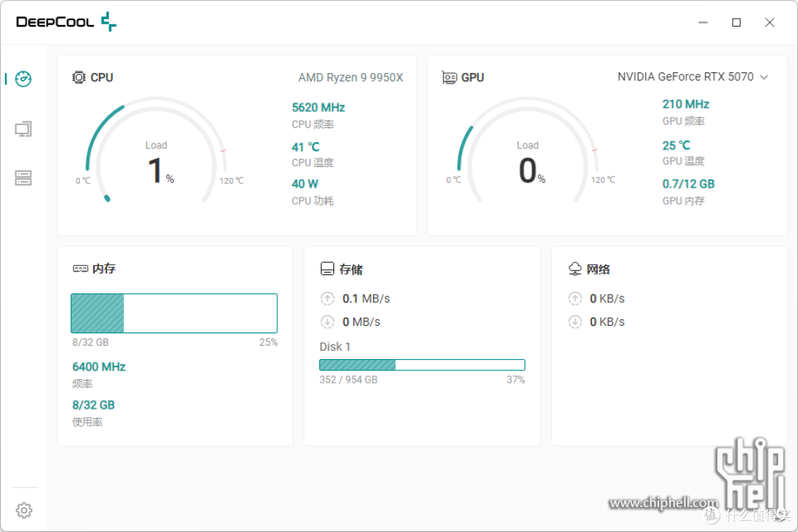Click the 0 MB/s storage write speed

click(x=361, y=322)
